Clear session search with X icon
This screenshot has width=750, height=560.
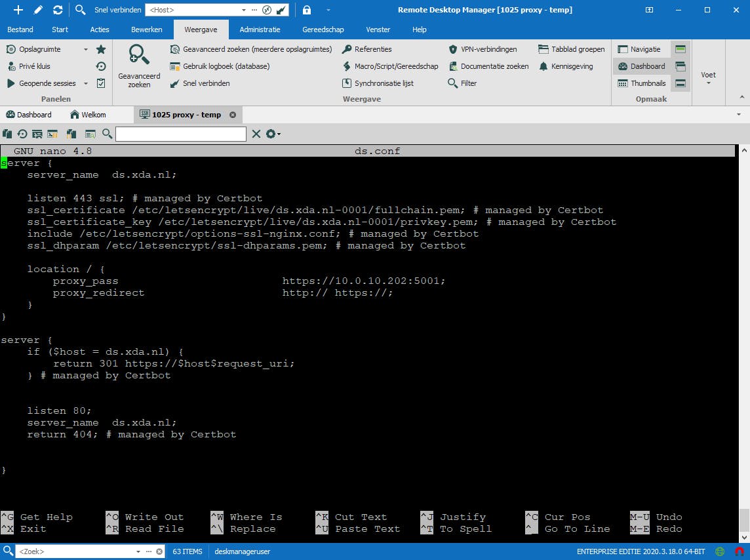(256, 134)
